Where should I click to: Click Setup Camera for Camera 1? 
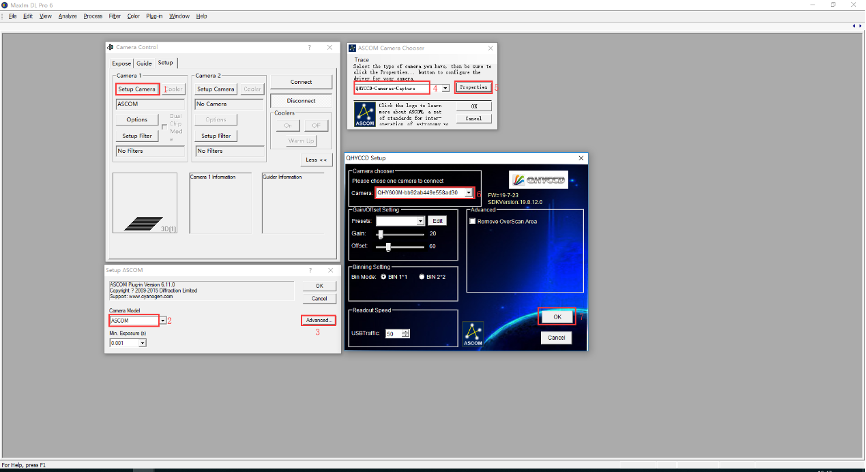137,89
